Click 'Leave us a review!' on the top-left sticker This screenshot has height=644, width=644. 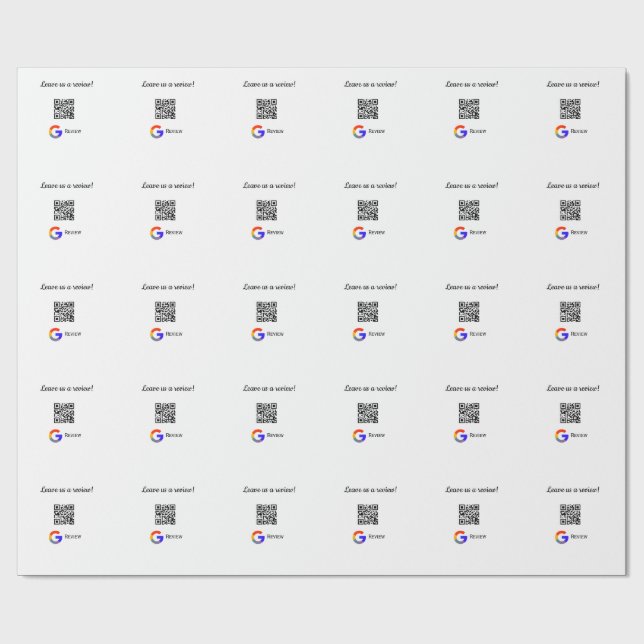click(67, 84)
